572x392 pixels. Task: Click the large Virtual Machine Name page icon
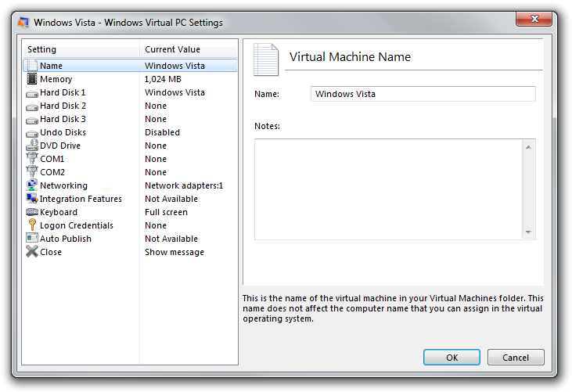pos(266,59)
